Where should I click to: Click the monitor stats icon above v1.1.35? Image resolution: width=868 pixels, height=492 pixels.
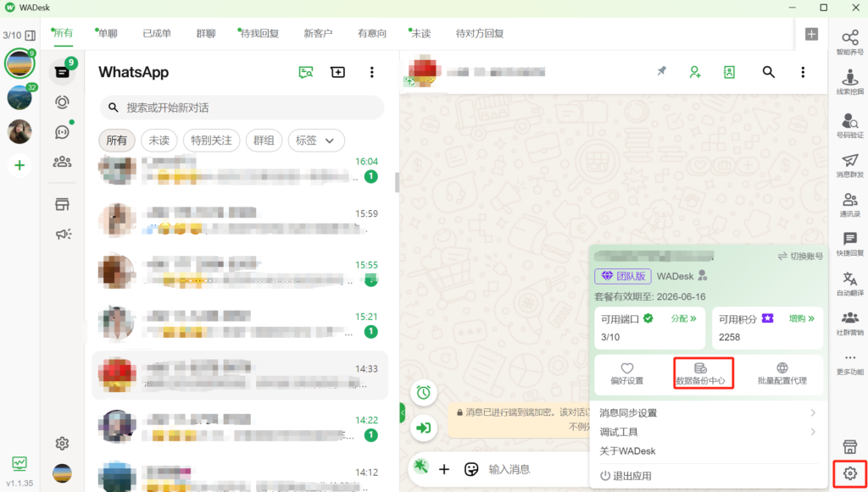click(19, 463)
